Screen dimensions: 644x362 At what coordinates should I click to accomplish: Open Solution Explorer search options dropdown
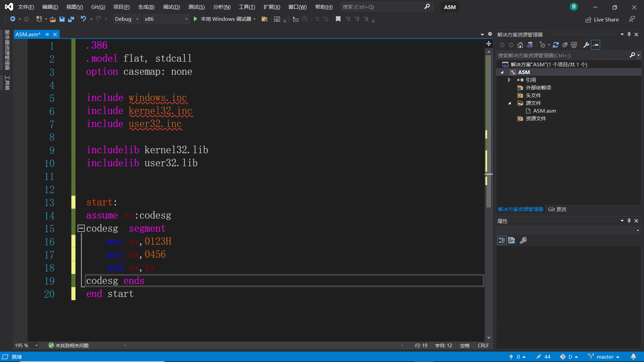[638, 55]
